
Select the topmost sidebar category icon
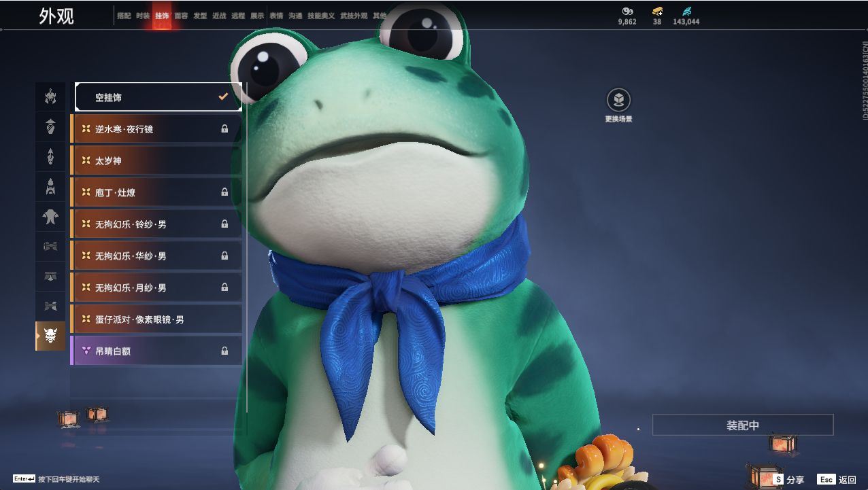(50, 97)
